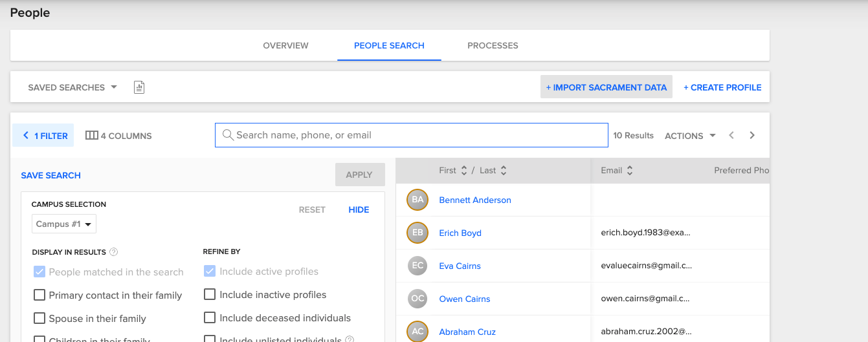Enable Include inactive profiles checkbox
868x342 pixels.
[210, 295]
